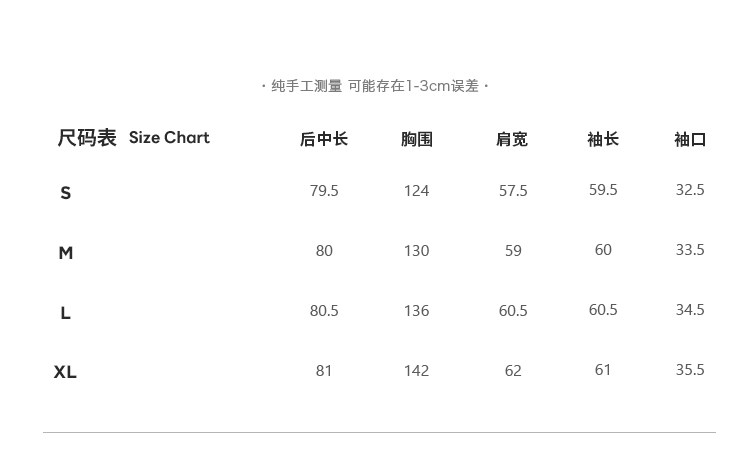Select the M chest value 130
This screenshot has height=452, width=750.
coord(416,250)
